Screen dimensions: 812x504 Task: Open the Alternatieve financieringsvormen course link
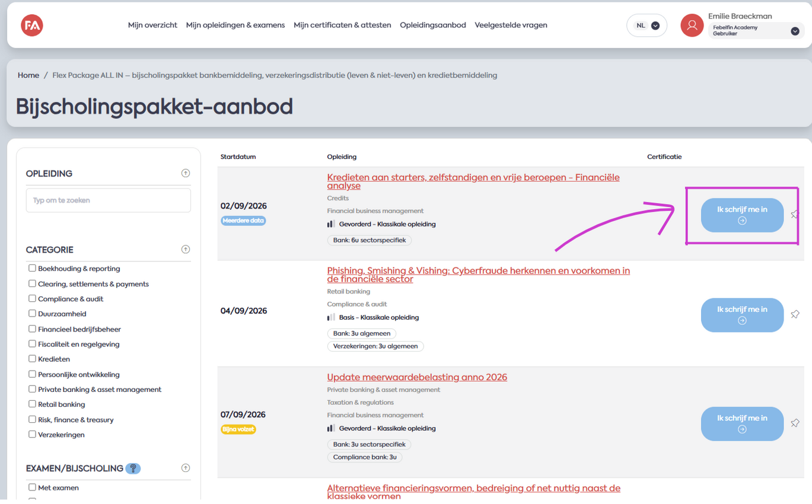[x=474, y=492]
